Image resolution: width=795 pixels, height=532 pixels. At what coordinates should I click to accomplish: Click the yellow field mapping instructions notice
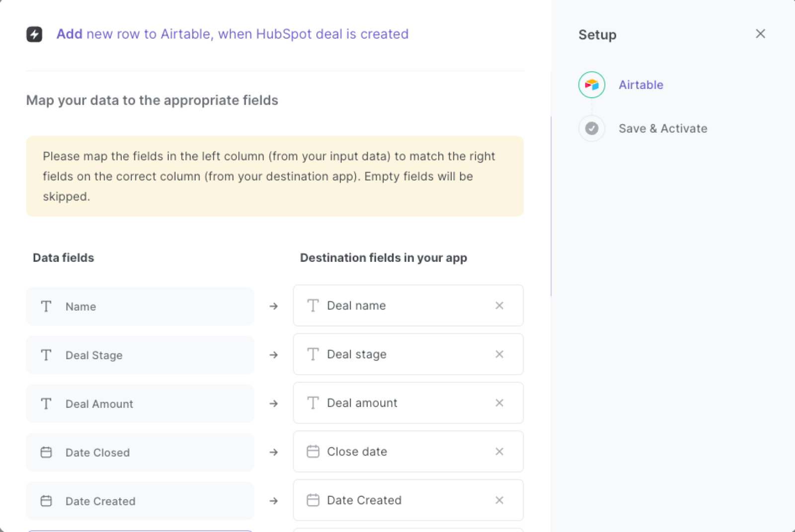click(275, 176)
